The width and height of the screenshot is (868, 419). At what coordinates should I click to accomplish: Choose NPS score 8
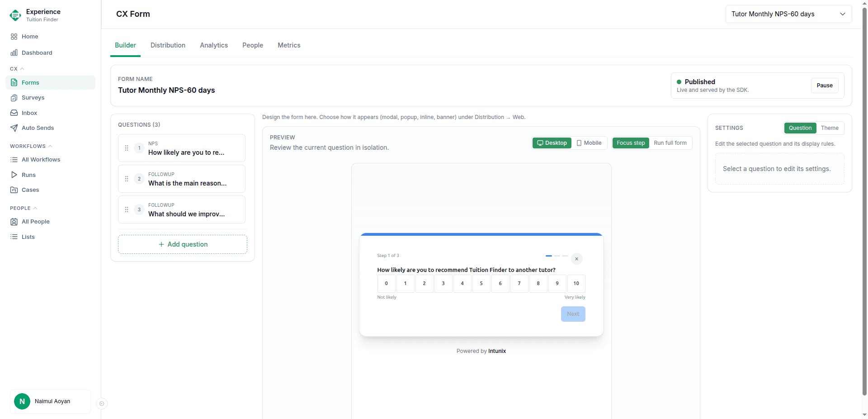[538, 284]
